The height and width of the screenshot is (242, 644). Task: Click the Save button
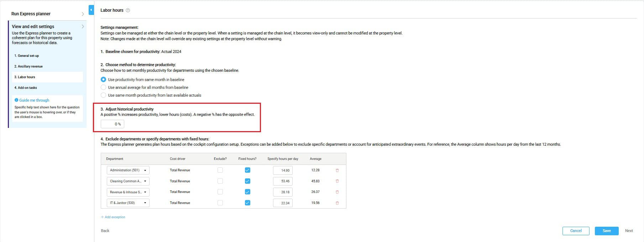click(607, 231)
